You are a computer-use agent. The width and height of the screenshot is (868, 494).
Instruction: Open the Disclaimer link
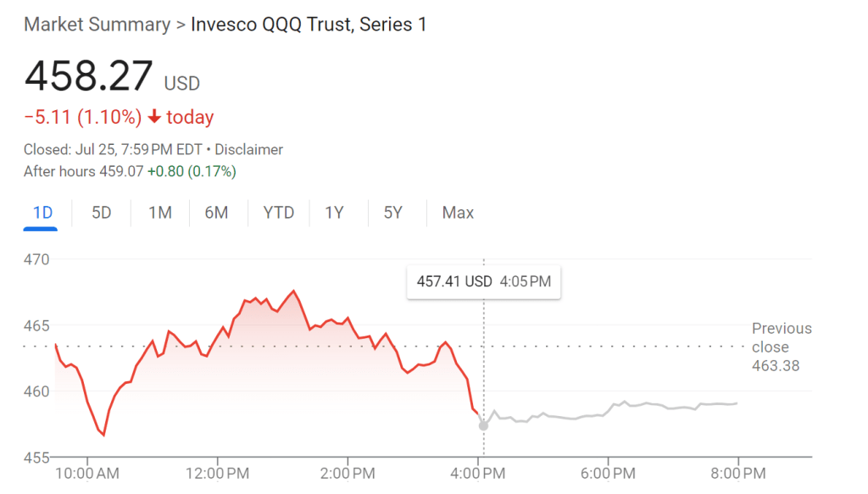pyautogui.click(x=248, y=149)
